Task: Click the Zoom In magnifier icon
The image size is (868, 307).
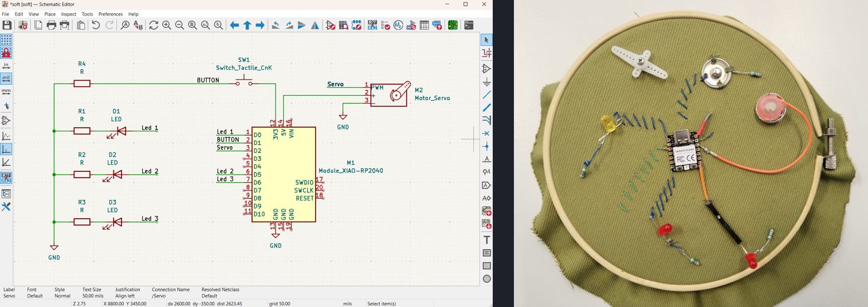Action: (x=166, y=25)
